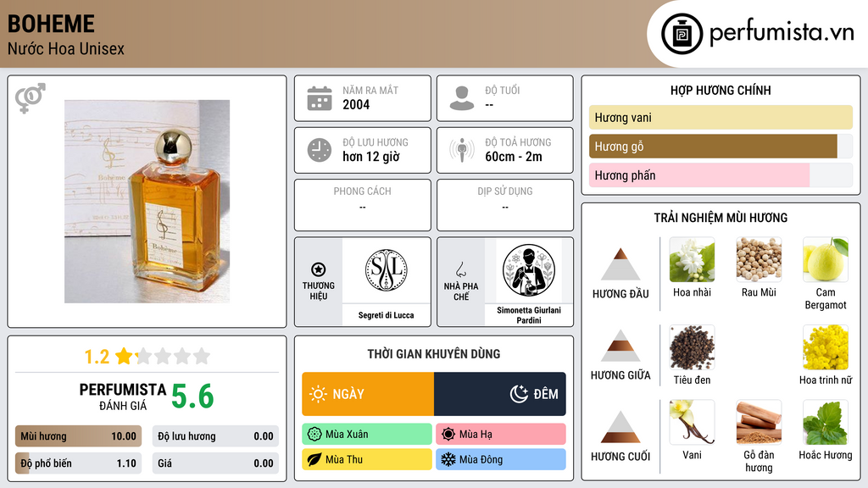Click the unisex gender symbol icon
The height and width of the screenshot is (488, 868).
tap(31, 98)
